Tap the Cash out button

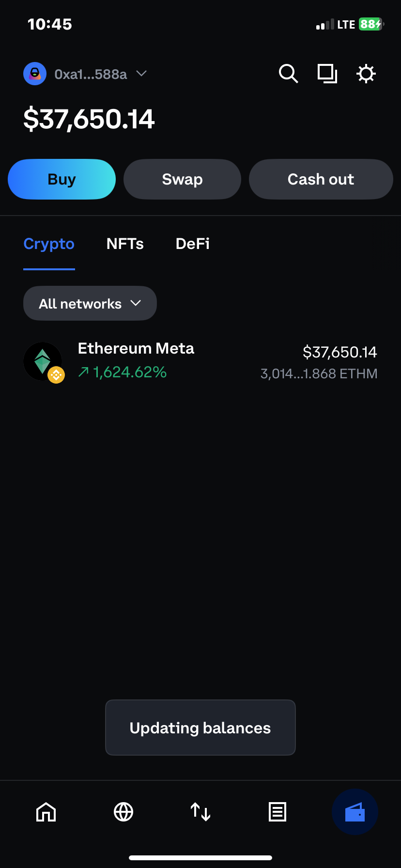click(x=321, y=179)
